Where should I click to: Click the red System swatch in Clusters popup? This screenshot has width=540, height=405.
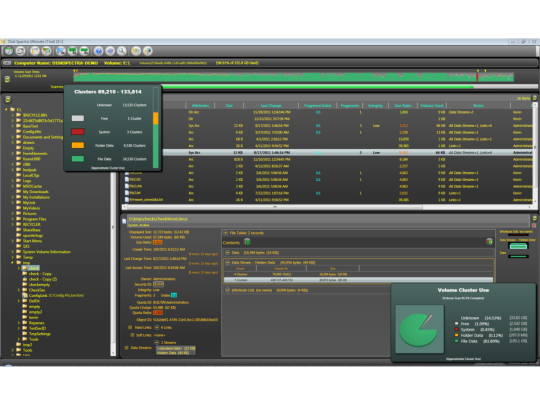click(78, 132)
